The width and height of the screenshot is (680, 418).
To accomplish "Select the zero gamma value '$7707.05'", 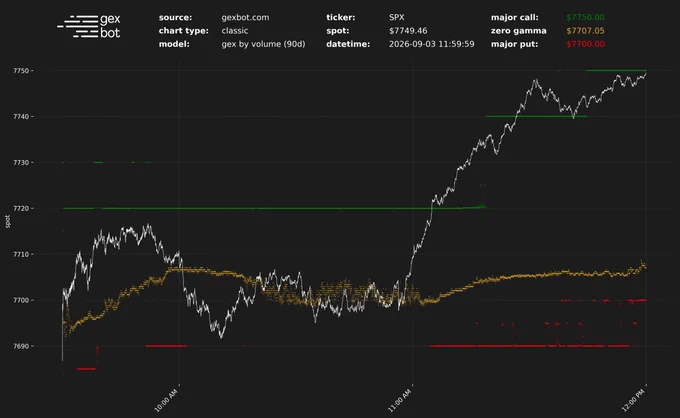I will (585, 31).
